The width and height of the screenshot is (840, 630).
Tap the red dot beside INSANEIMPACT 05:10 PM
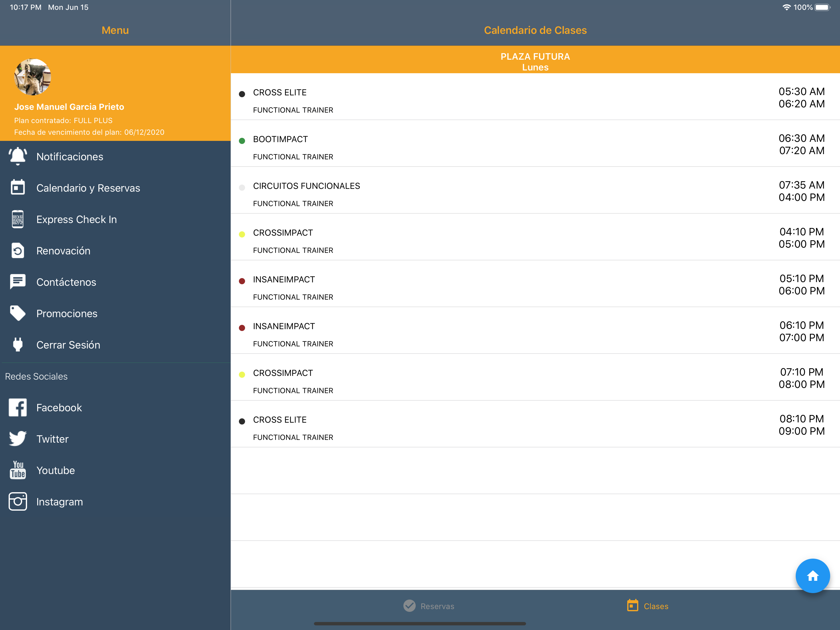tap(242, 281)
